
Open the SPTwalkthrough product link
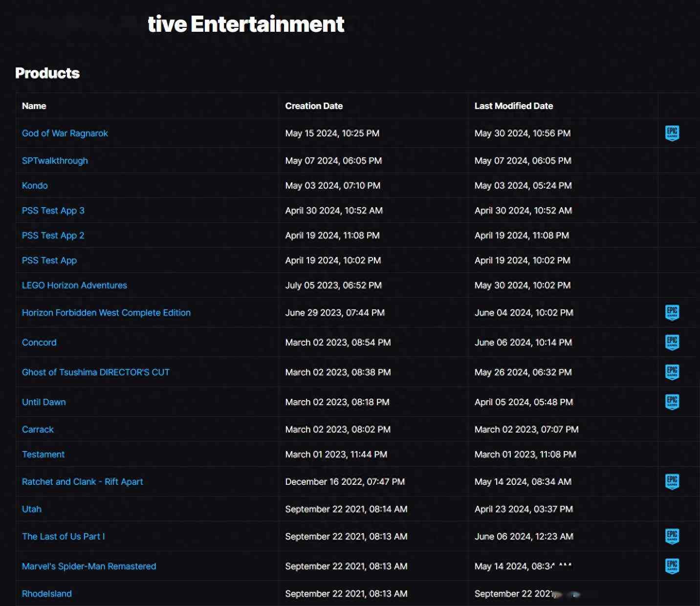(x=55, y=161)
